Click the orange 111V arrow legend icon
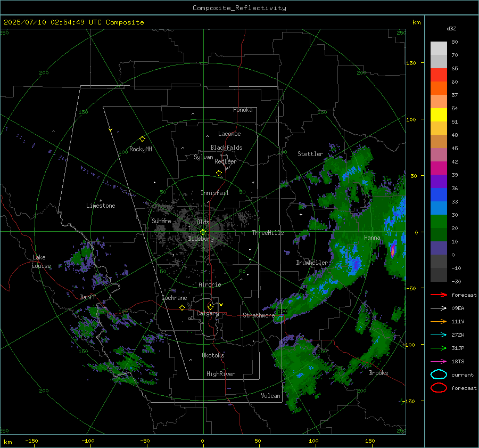This screenshot has width=479, height=448. [439, 321]
